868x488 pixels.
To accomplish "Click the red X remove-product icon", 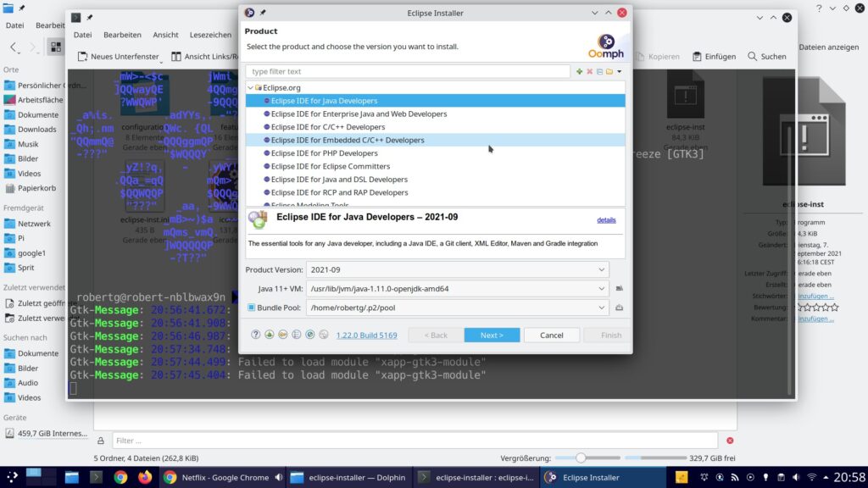I will point(590,71).
